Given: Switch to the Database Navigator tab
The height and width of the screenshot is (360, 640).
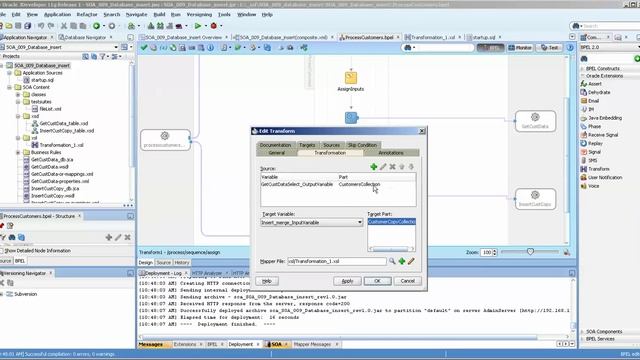Looking at the screenshot, I should click(85, 37).
